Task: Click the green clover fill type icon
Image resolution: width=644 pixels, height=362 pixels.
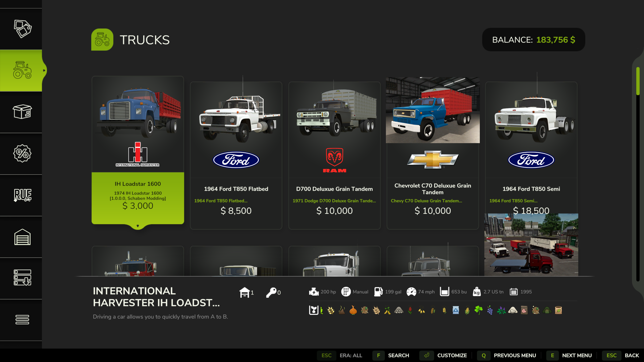Action: click(478, 310)
